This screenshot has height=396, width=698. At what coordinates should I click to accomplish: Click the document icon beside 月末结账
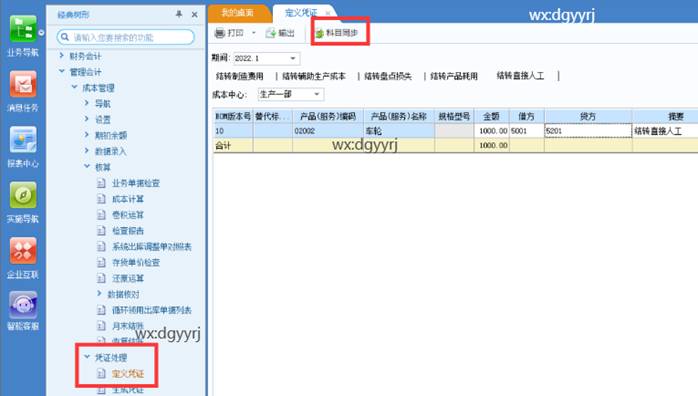101,326
